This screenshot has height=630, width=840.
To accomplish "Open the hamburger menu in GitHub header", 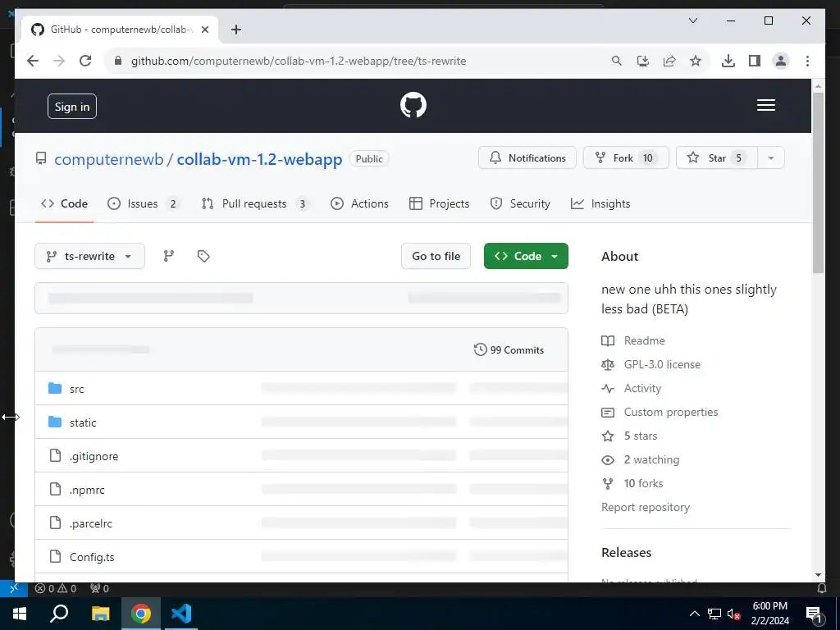I will [x=765, y=105].
